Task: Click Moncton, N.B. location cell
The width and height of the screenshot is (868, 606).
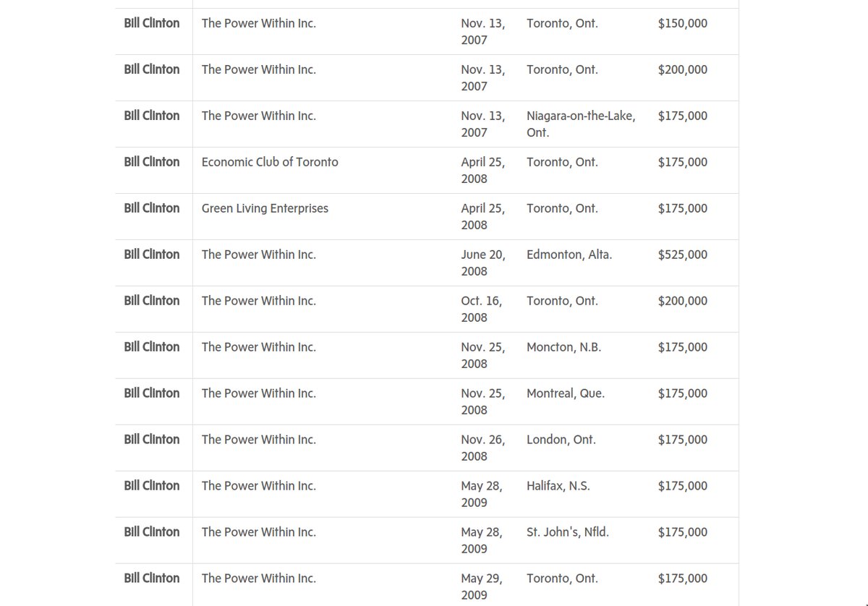Action: click(563, 347)
